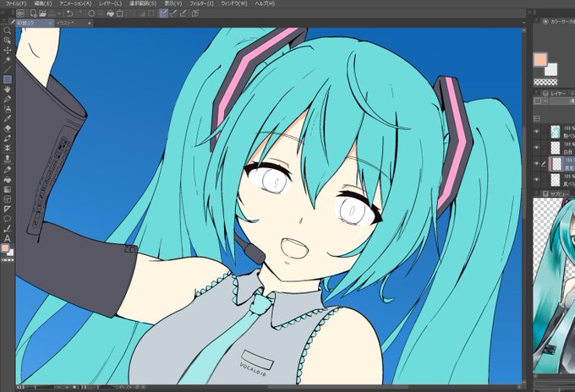Click the rightmost command bar icon after snap buttons
The image size is (575, 392).
click(x=195, y=14)
